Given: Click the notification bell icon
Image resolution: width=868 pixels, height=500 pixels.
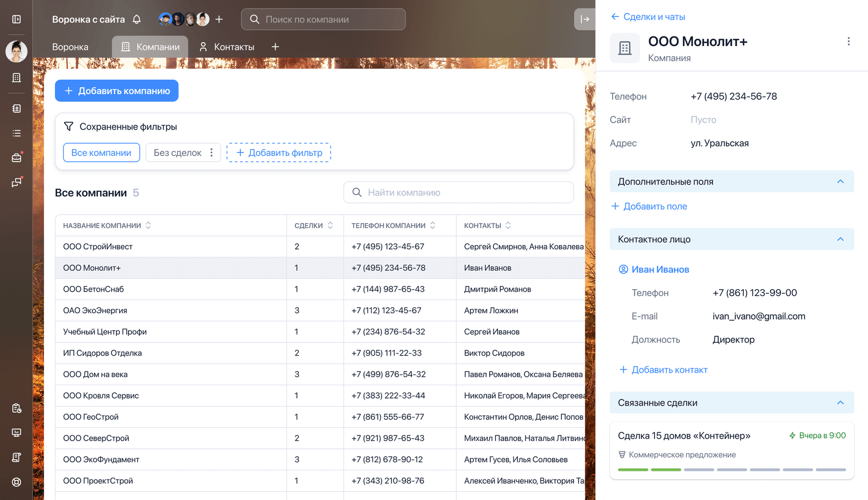Looking at the screenshot, I should [137, 20].
